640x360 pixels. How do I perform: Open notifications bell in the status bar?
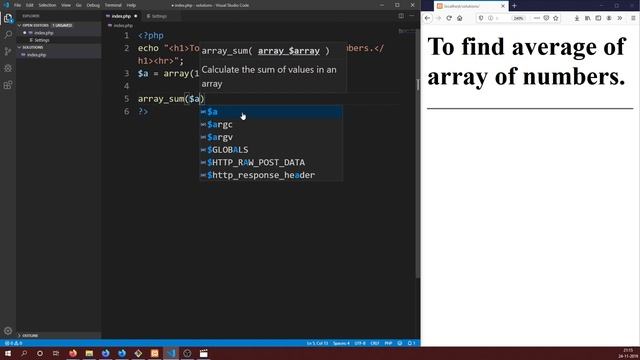(x=411, y=343)
